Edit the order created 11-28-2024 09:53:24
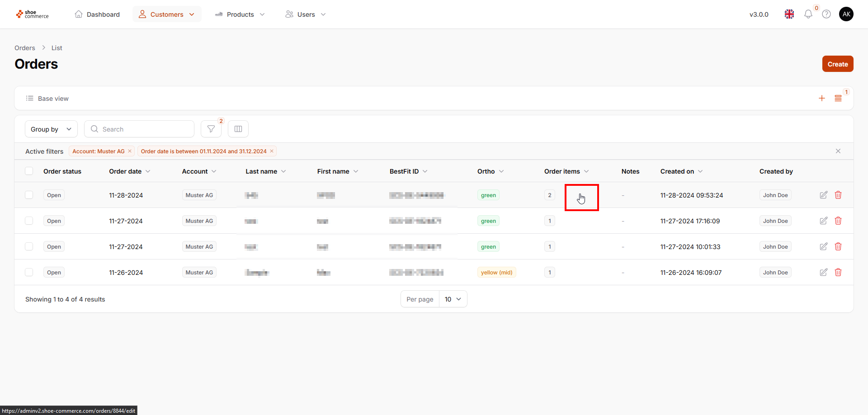This screenshot has width=868, height=415. pos(824,195)
